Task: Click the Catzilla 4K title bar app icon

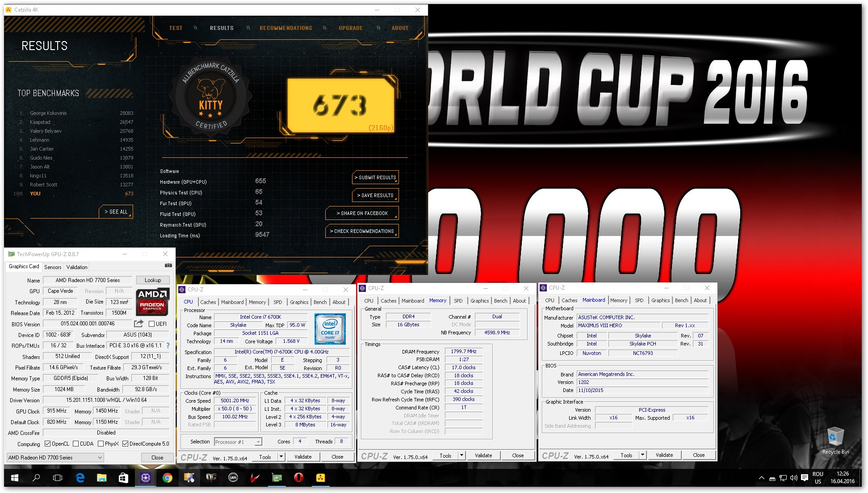Action: pos(8,9)
